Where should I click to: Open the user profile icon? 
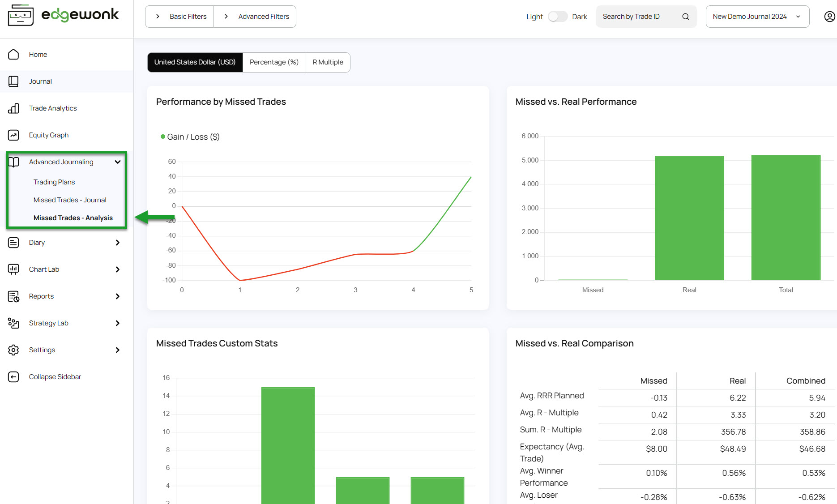coord(829,17)
